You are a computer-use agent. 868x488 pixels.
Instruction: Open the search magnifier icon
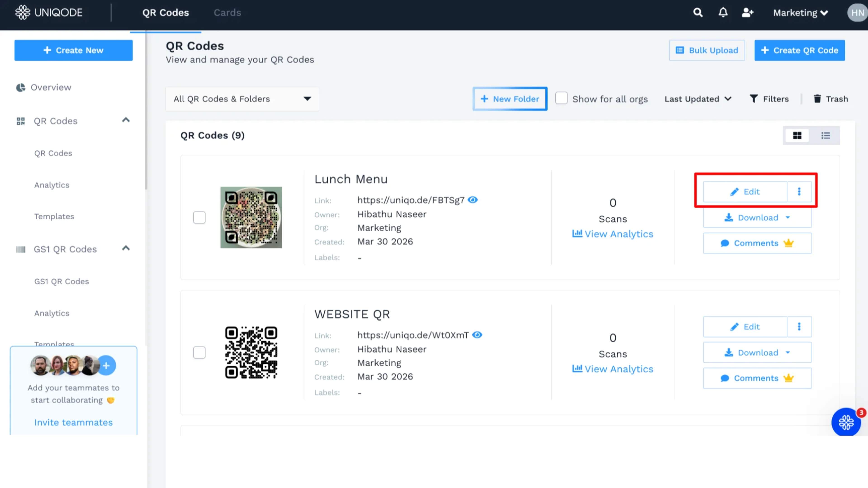click(x=698, y=13)
